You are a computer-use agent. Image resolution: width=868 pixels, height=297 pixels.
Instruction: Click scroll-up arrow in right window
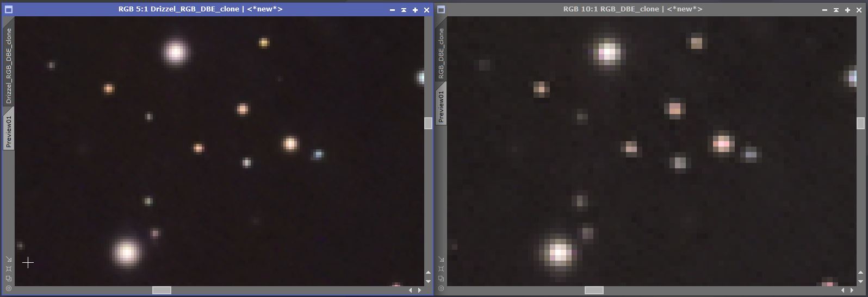tap(860, 273)
